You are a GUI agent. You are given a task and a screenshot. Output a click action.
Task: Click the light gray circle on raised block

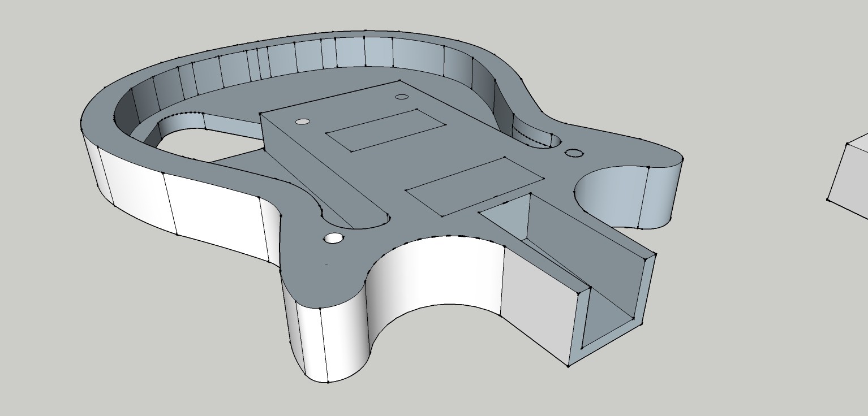coord(303,122)
